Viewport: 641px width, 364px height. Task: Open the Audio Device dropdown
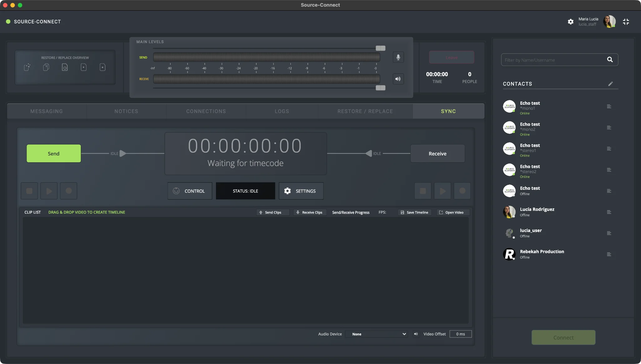pyautogui.click(x=376, y=334)
